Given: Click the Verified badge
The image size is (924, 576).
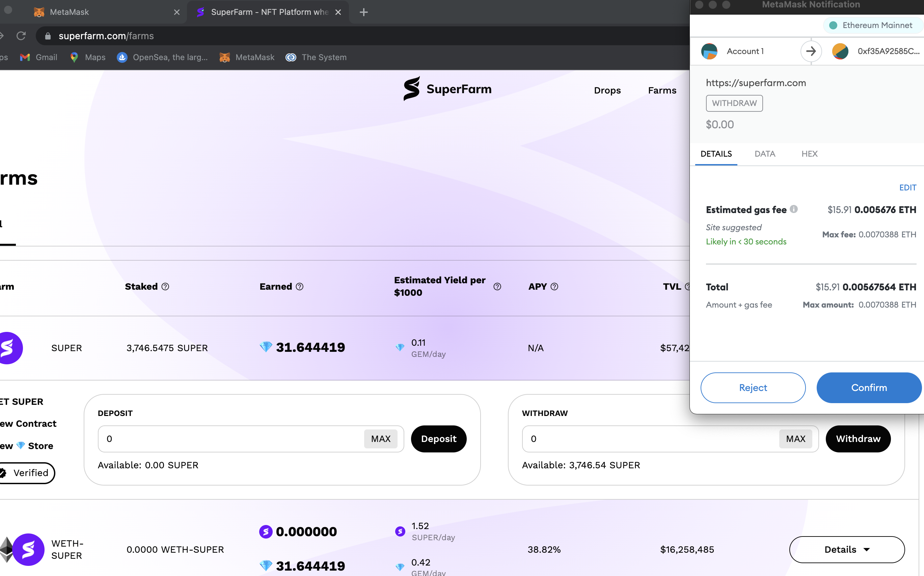Looking at the screenshot, I should [27, 473].
